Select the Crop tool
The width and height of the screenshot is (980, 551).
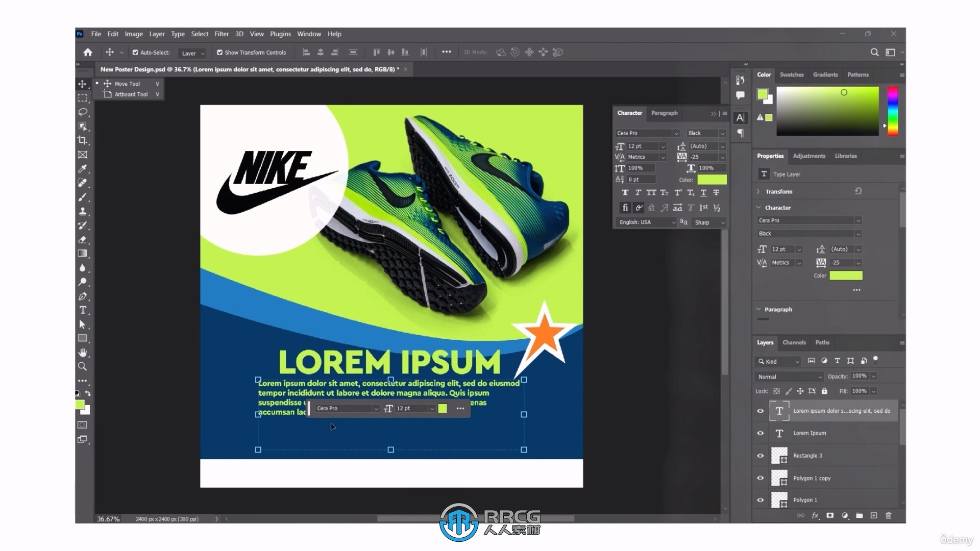tap(83, 140)
